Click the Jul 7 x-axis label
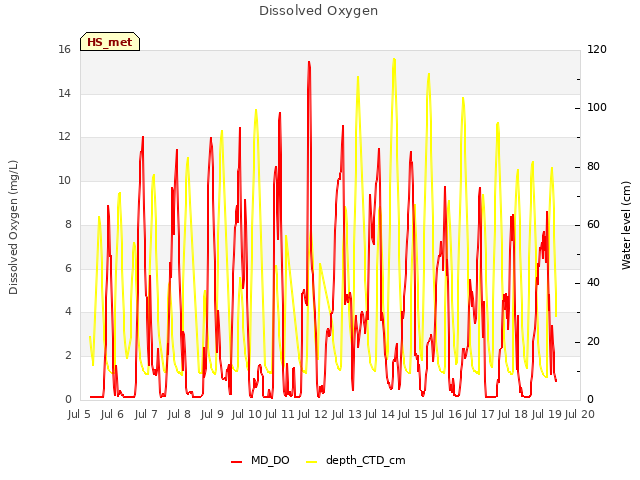This screenshot has height=480, width=640. 146,414
